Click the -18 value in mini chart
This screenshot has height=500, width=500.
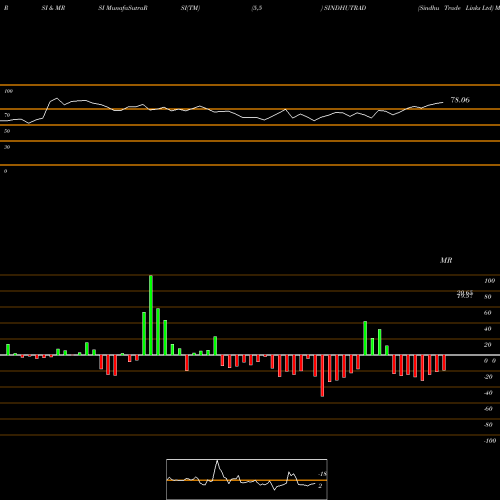[322, 474]
